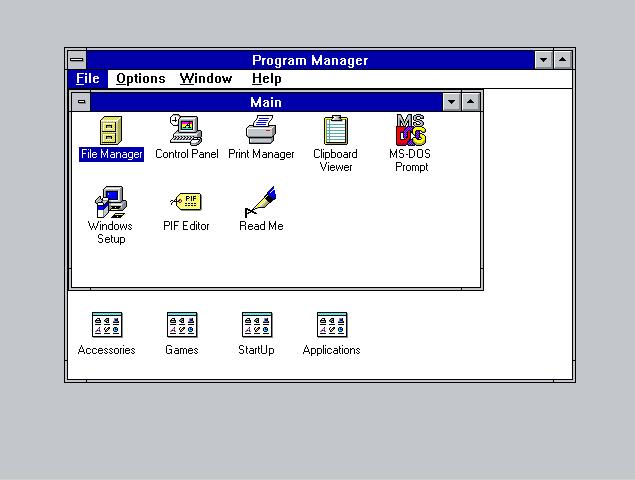Select the Games group icon
The height and width of the screenshot is (480, 635).
click(182, 325)
